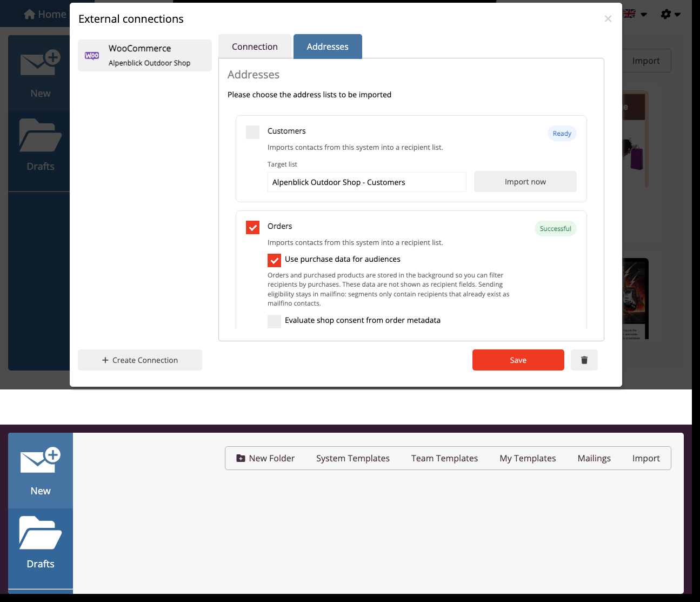
Task: Switch to the Connection tab
Action: [x=255, y=47]
